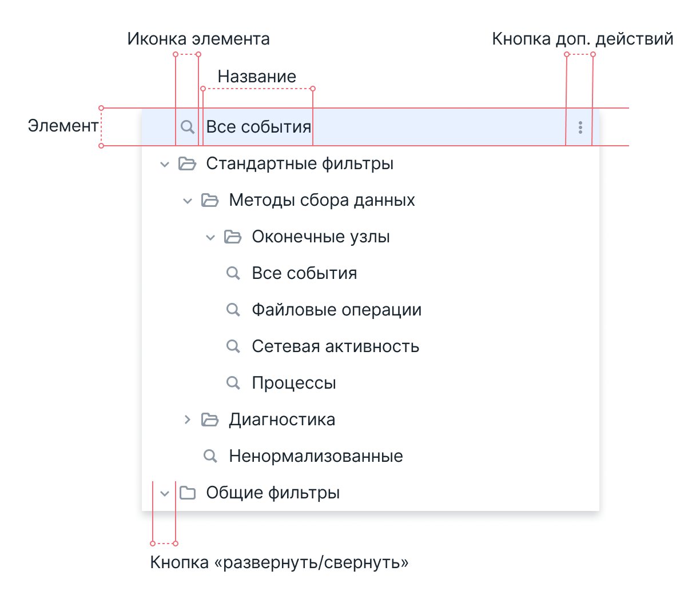Click the open folder icon of Методы сбора данных
This screenshot has width=700, height=607.
coord(211,200)
